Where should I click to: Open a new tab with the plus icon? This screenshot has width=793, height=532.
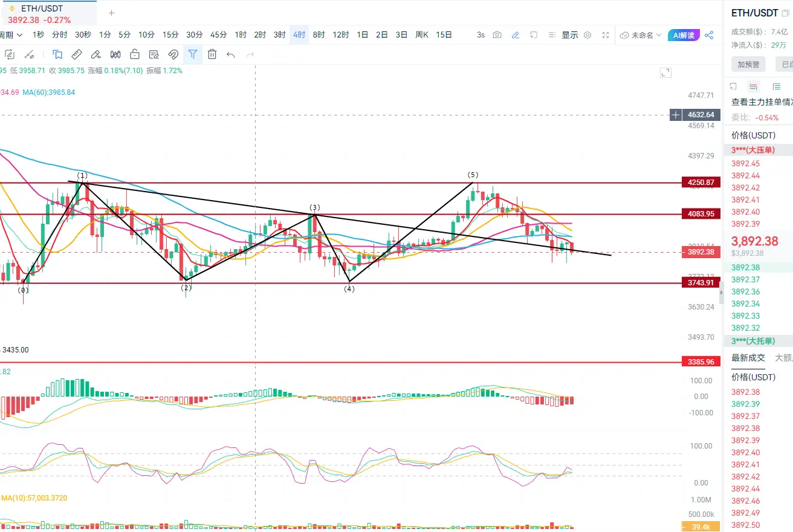tap(111, 13)
